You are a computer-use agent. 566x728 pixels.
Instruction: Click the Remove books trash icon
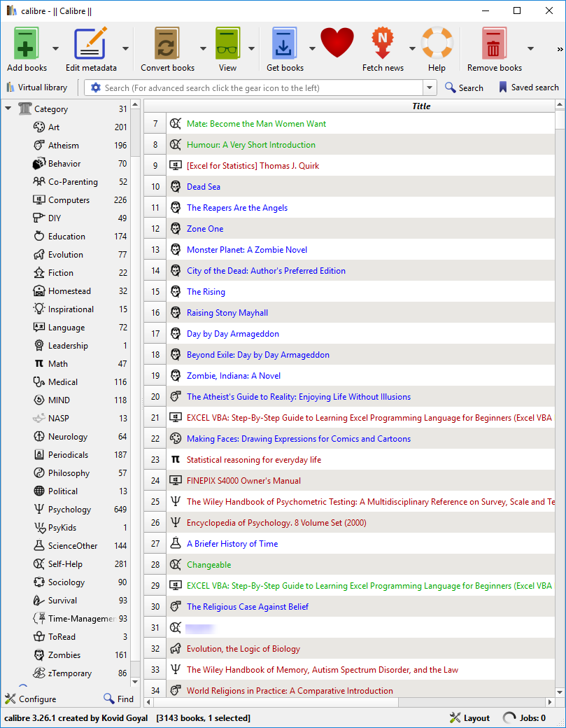pyautogui.click(x=494, y=43)
